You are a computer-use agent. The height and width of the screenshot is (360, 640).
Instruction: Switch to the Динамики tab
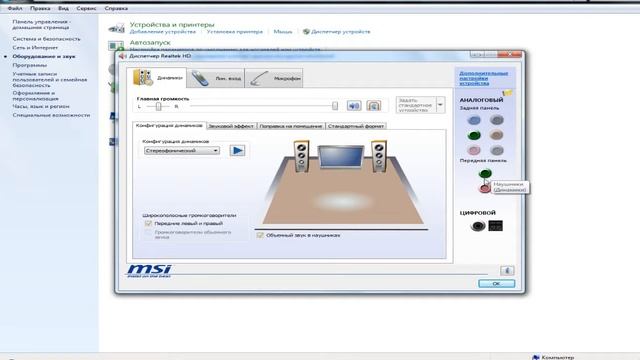click(x=157, y=78)
